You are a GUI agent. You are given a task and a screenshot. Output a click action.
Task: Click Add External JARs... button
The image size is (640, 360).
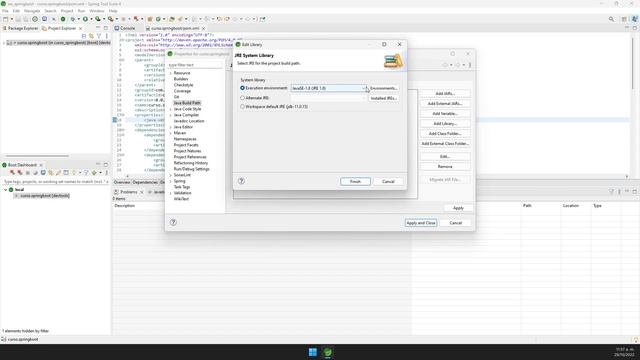[x=445, y=104]
